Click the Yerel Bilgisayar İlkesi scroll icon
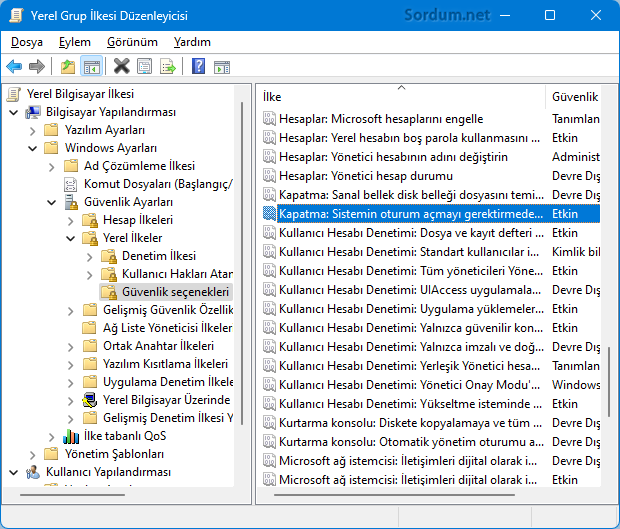This screenshot has height=529, width=620. tap(14, 94)
